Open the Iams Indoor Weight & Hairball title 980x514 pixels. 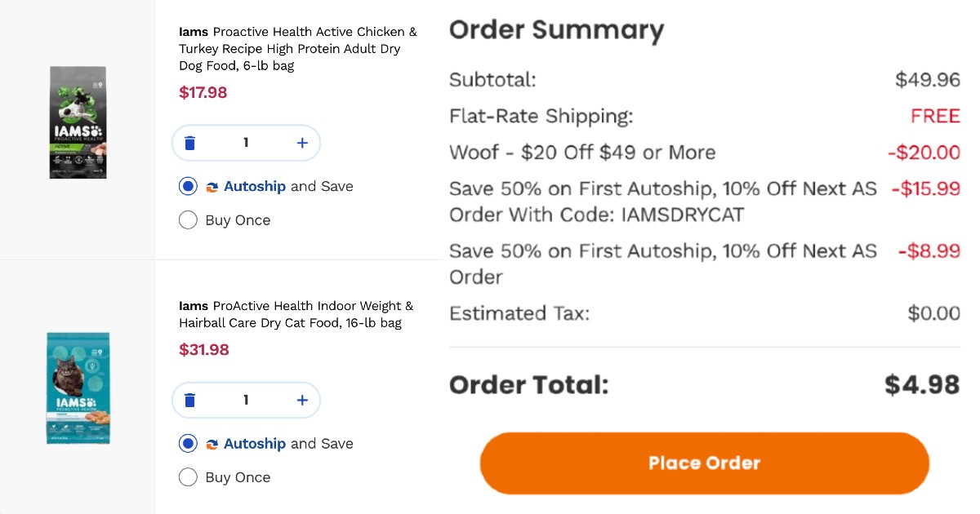click(x=296, y=314)
